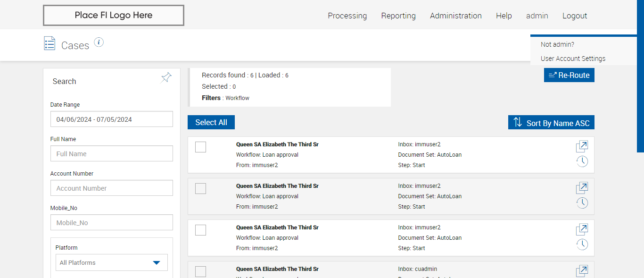
Task: View history clock of the second case
Action: pos(582,203)
